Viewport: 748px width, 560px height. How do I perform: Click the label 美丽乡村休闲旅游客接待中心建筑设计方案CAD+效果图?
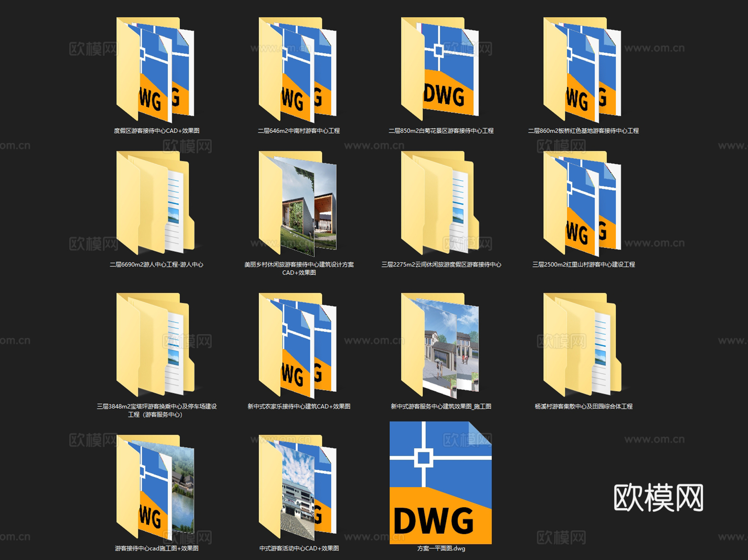tap(299, 269)
